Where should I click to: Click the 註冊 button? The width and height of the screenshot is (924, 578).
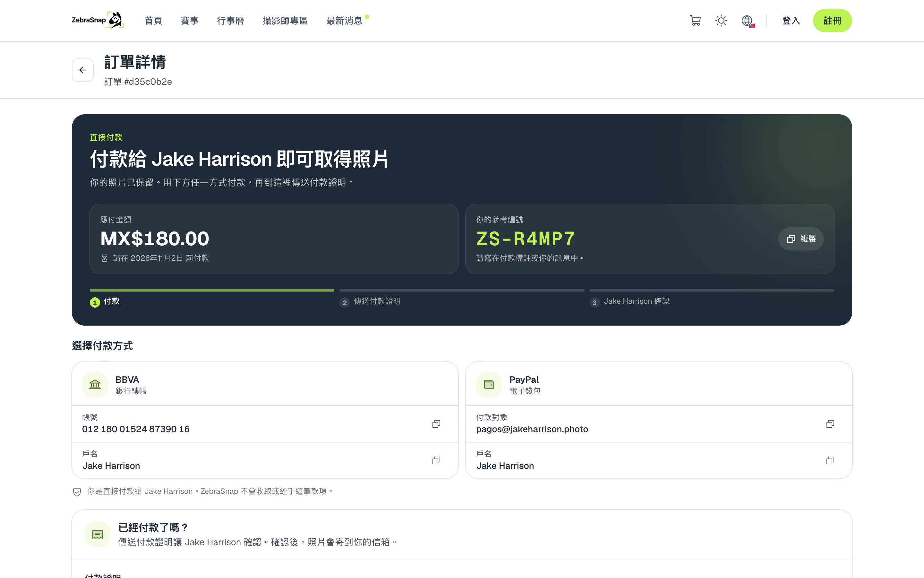coord(832,21)
